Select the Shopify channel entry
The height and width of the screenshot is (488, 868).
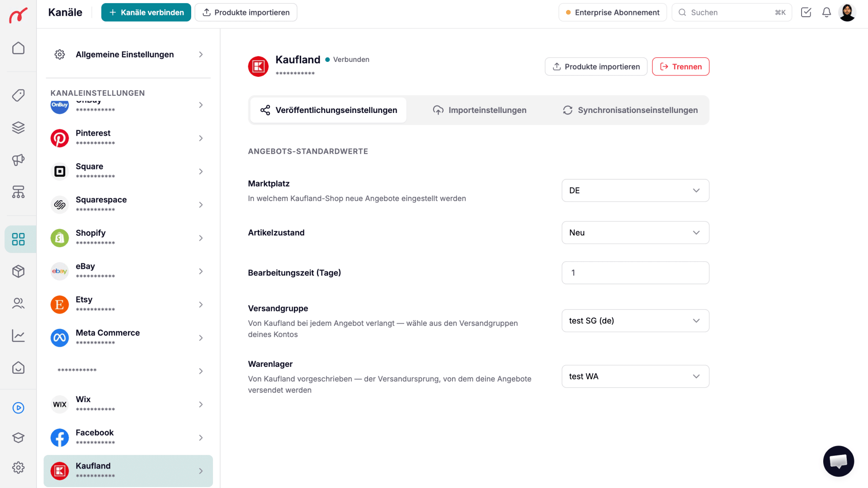(x=128, y=238)
